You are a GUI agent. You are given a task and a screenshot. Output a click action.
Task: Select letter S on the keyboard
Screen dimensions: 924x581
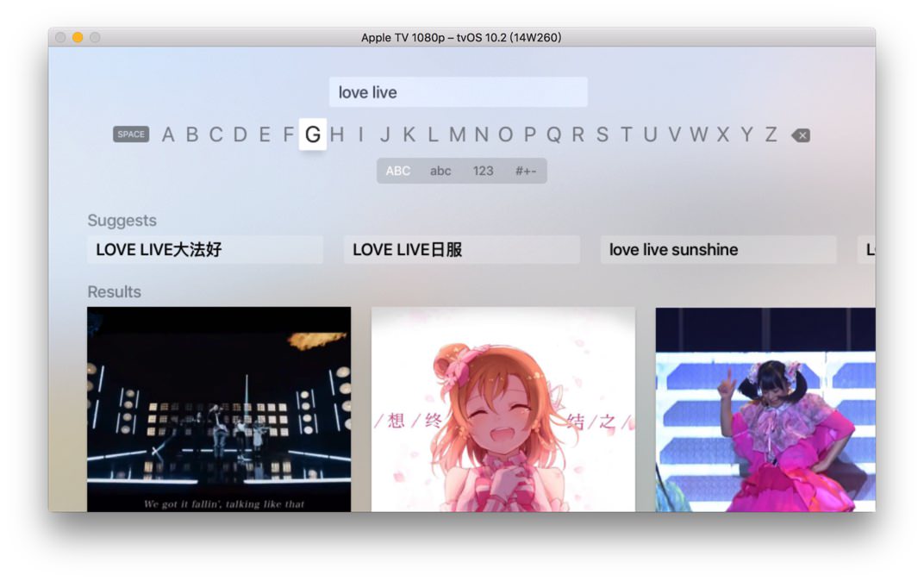pyautogui.click(x=602, y=135)
